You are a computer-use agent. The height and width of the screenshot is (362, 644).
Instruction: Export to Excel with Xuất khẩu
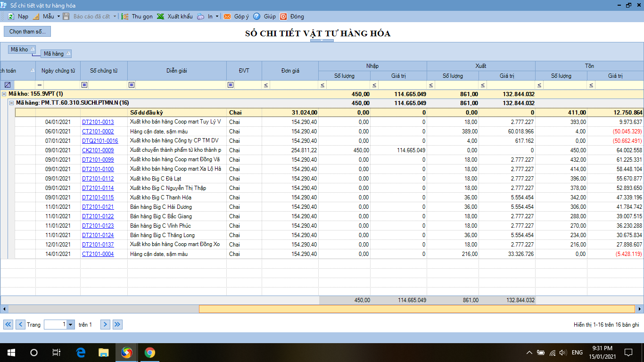coord(175,16)
